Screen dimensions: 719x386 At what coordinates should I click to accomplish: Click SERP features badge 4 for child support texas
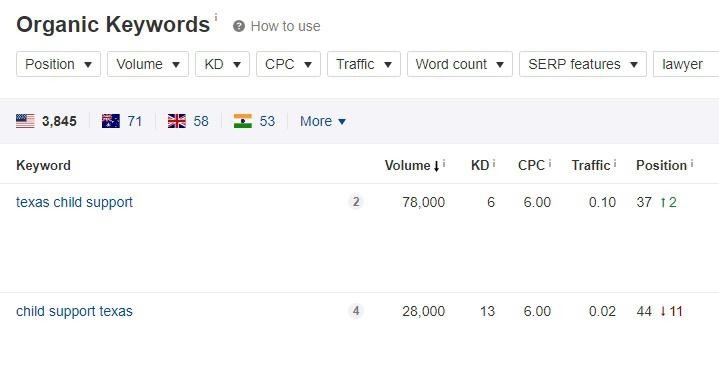(356, 311)
